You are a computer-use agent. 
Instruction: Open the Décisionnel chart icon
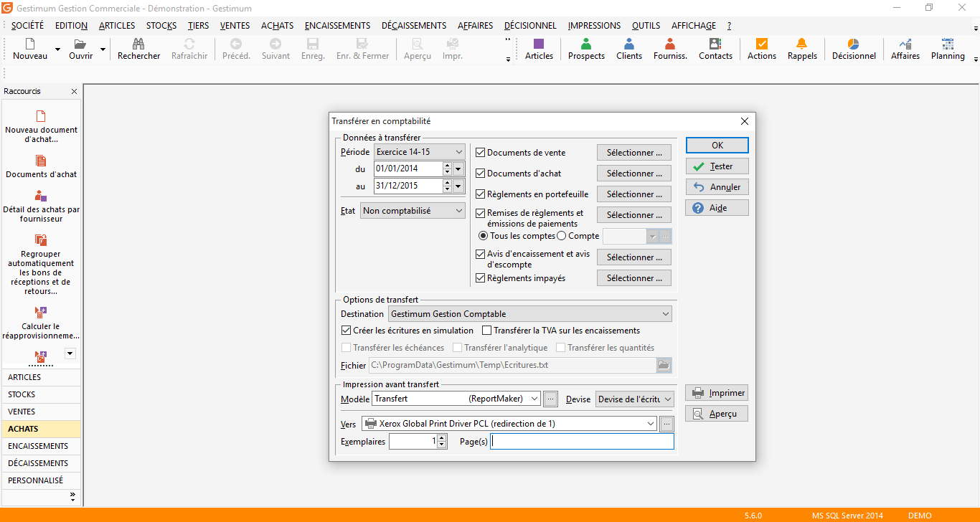click(854, 49)
